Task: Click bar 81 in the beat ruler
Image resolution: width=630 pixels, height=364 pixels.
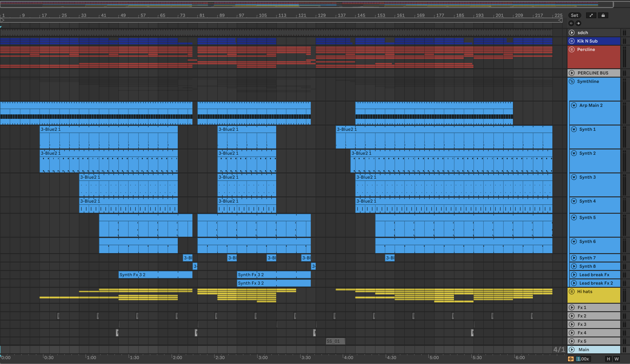Action: pyautogui.click(x=202, y=15)
